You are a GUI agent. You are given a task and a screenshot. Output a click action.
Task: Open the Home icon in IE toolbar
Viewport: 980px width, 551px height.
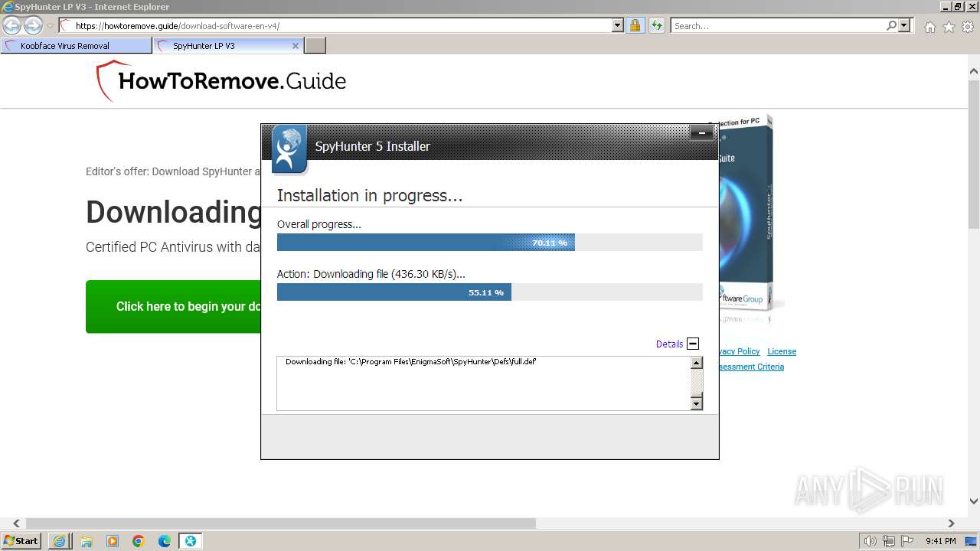point(929,27)
